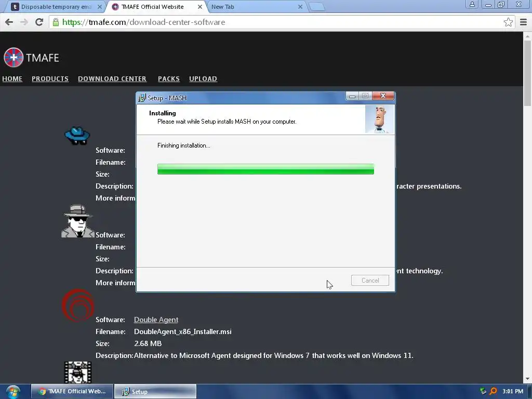Viewport: 532px width, 399px height.
Task: Click the film-strip agent icon
Action: pyautogui.click(x=78, y=372)
